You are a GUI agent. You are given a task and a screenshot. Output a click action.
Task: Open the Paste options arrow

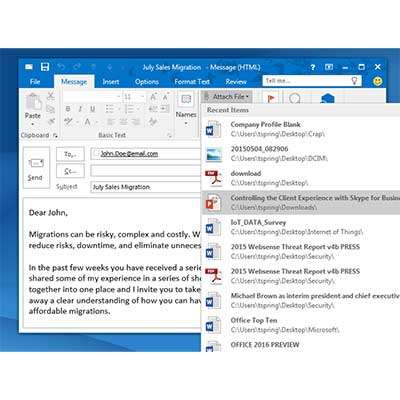(33, 124)
